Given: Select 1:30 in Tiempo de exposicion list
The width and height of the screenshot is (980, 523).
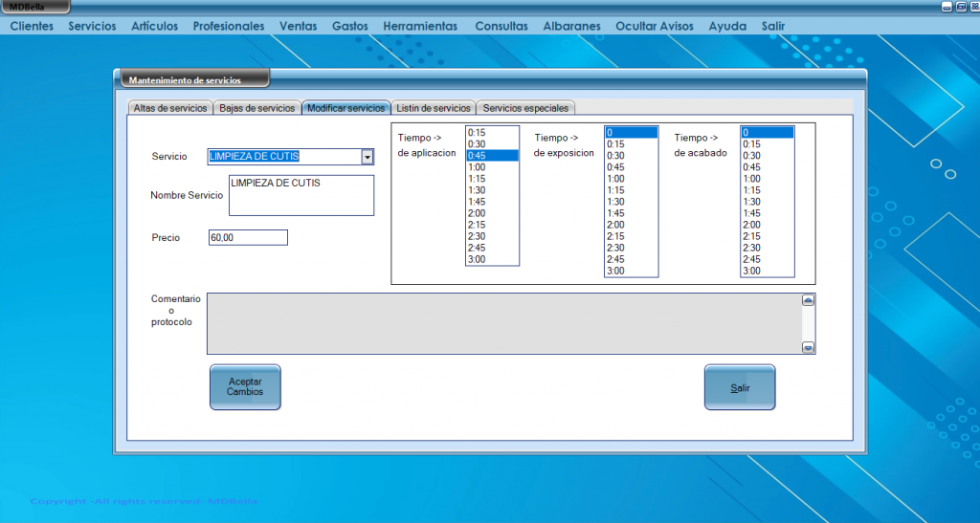Looking at the screenshot, I should (632, 202).
